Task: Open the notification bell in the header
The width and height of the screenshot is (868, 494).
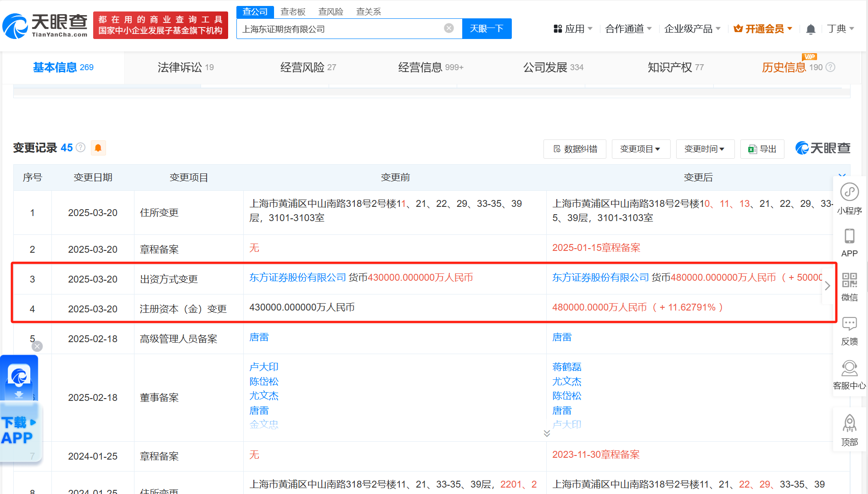Action: [x=811, y=29]
